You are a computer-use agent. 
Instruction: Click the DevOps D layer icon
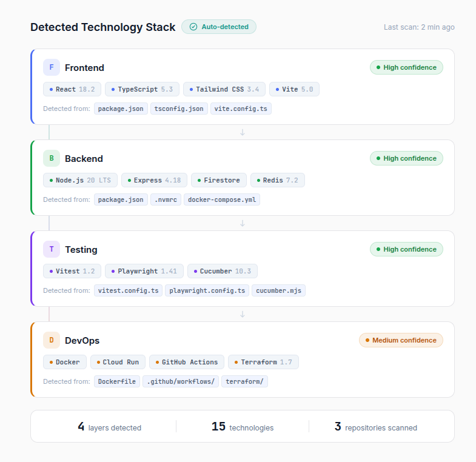tap(52, 340)
